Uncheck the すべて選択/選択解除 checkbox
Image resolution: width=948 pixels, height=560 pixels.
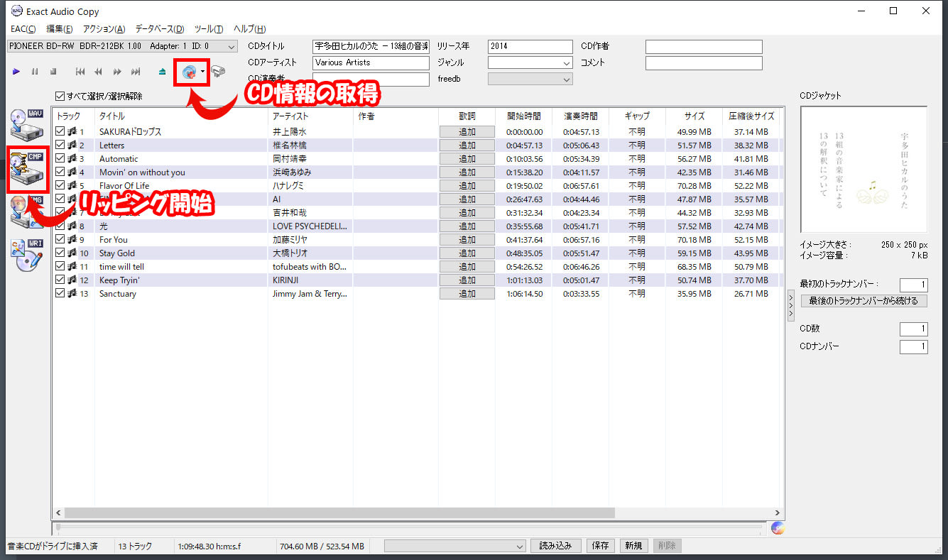point(60,96)
